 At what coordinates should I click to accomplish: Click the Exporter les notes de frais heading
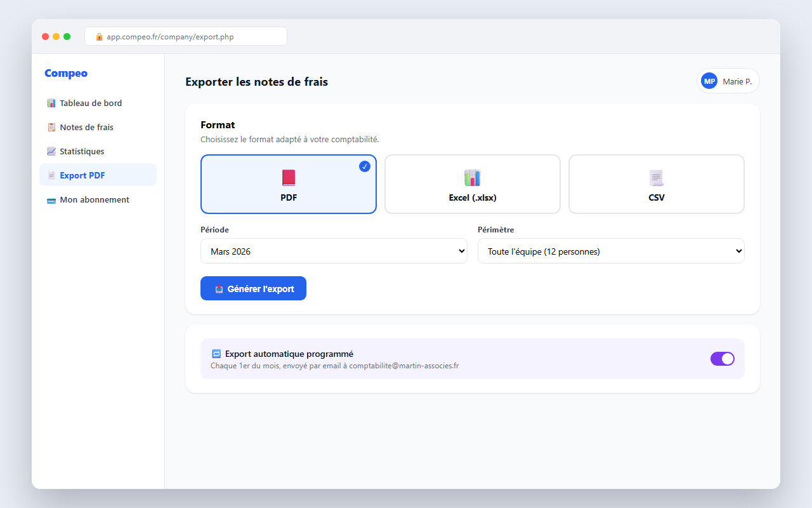256,81
